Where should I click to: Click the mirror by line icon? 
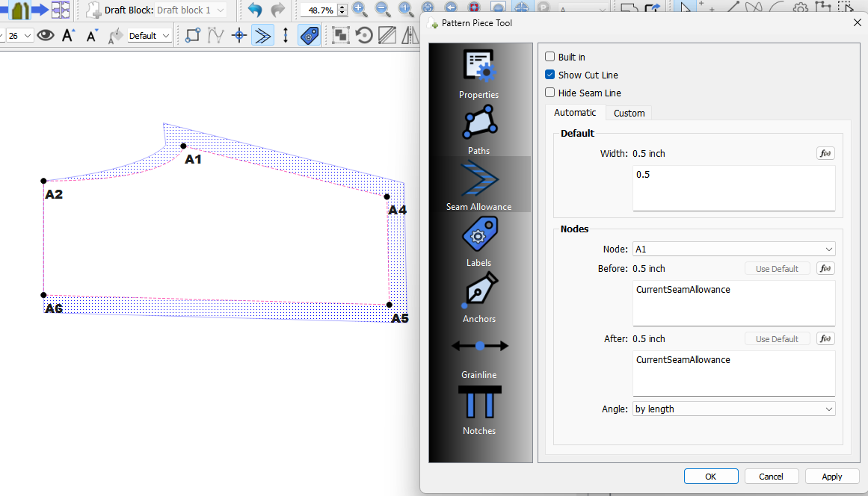coord(410,35)
